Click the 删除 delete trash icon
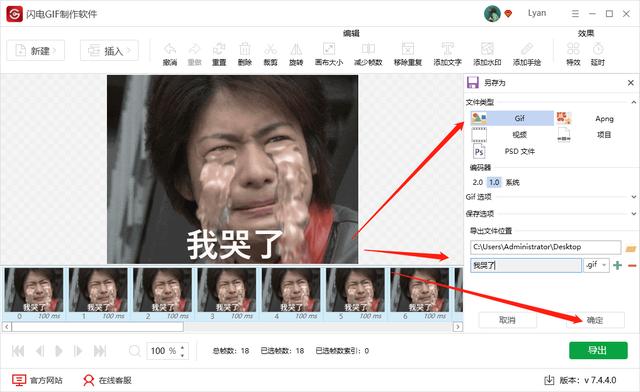 (245, 49)
